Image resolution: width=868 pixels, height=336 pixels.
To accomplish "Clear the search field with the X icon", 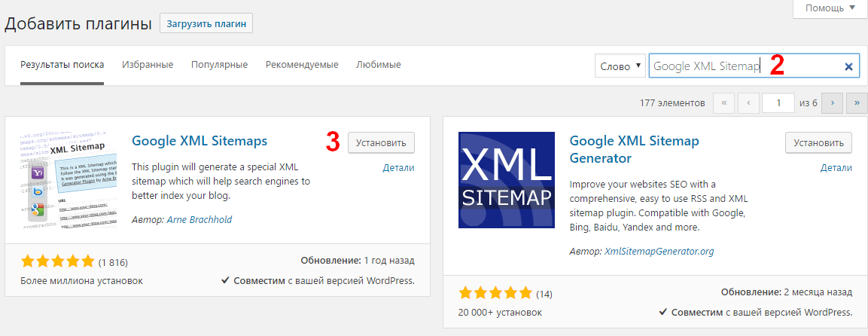I will click(848, 66).
